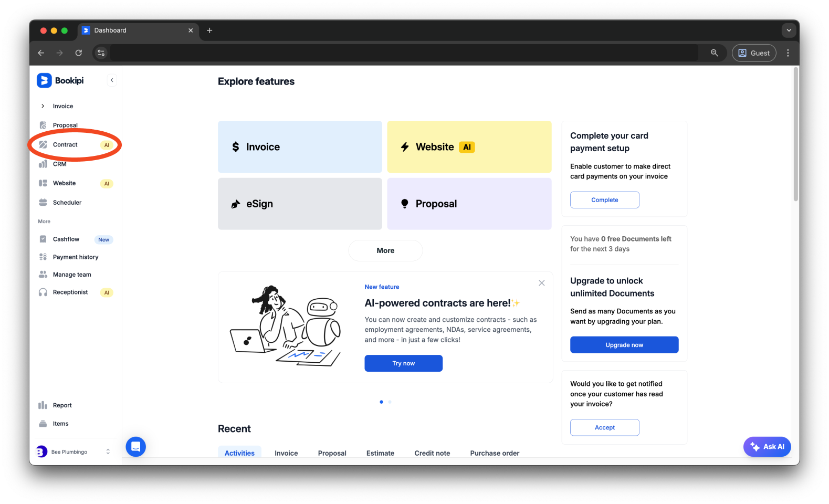Open the chat support bubble icon
The image size is (829, 504).
[135, 447]
